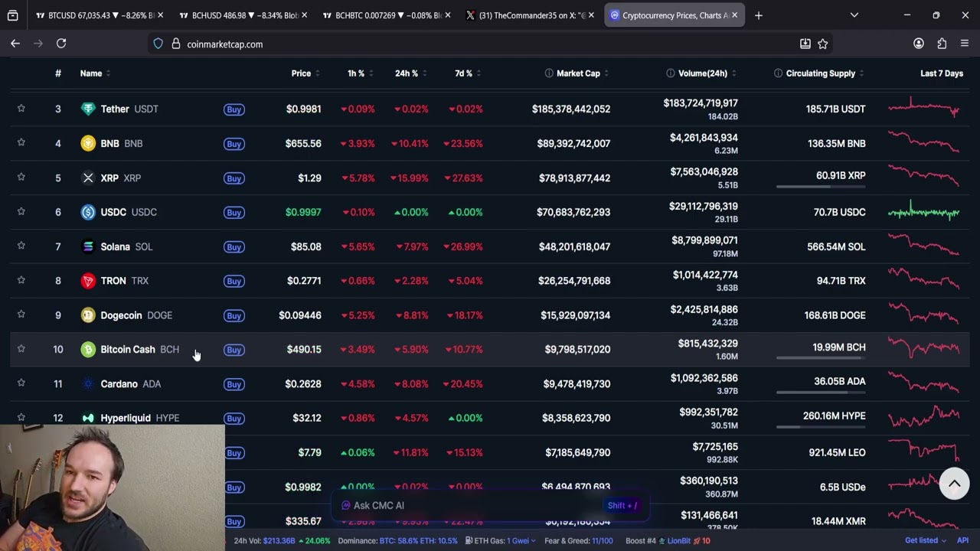
Task: Sort table by Circulating Supply column
Action: (825, 73)
